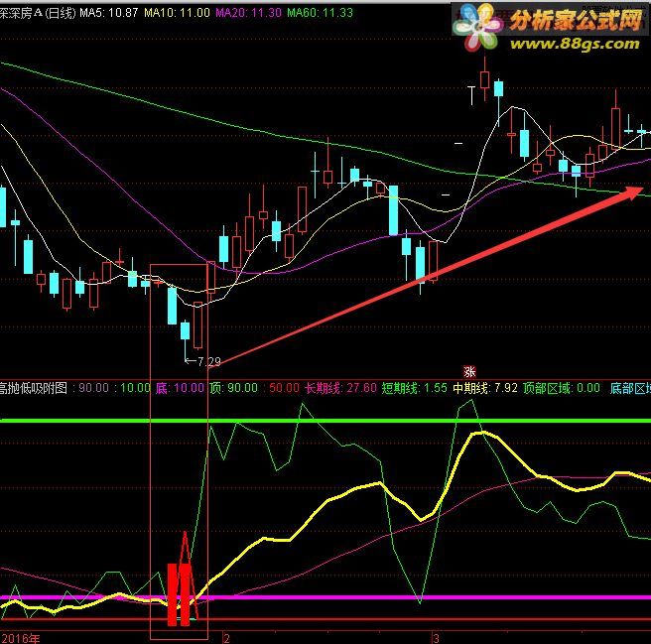The image size is (651, 644).
Task: Click the 顶: 90.00 indicator value
Action: pyautogui.click(x=233, y=388)
